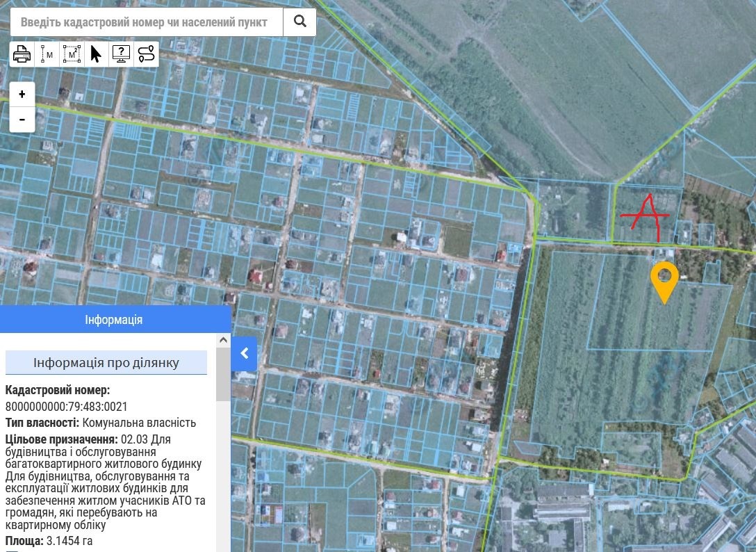
Task: Open the help monitor icon
Action: 121,54
